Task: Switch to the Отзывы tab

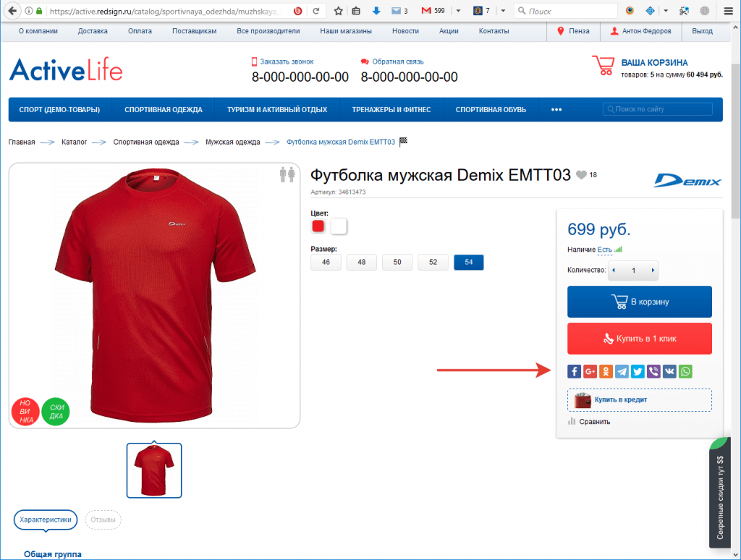Action: coord(103,519)
